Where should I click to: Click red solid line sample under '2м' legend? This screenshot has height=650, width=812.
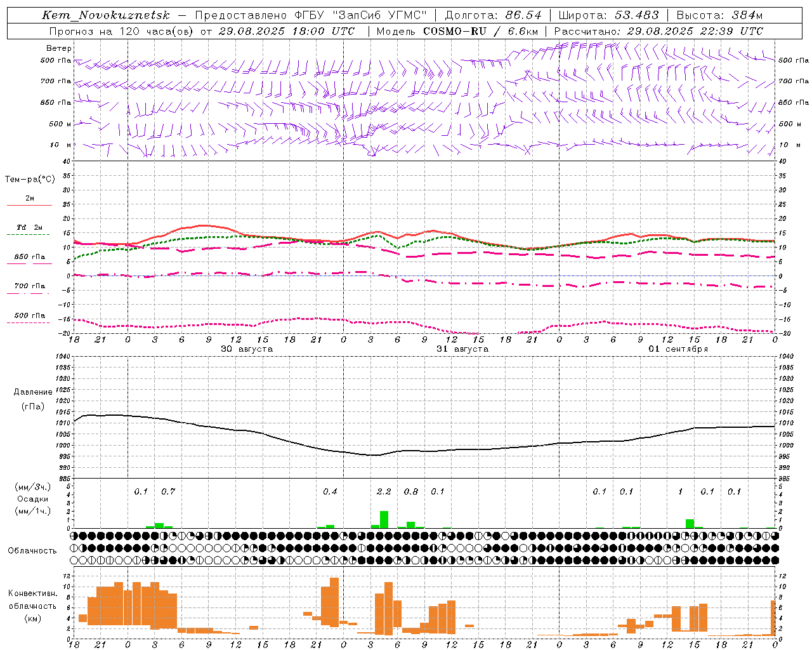29,205
